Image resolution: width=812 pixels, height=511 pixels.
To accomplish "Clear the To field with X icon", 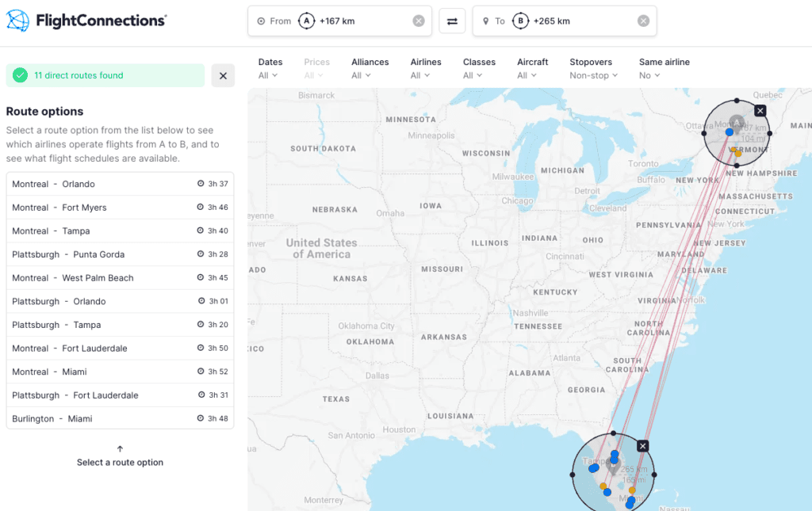I will click(x=643, y=21).
